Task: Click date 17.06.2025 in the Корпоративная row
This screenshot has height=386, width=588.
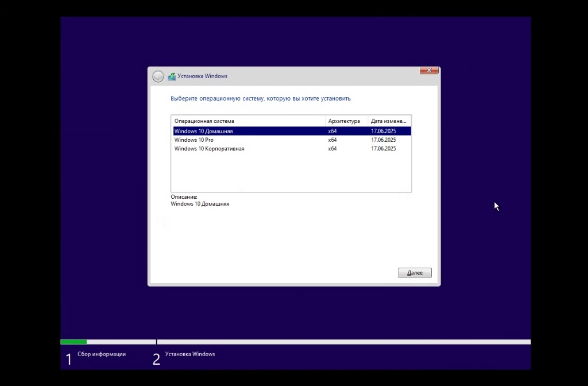Action: pos(383,149)
